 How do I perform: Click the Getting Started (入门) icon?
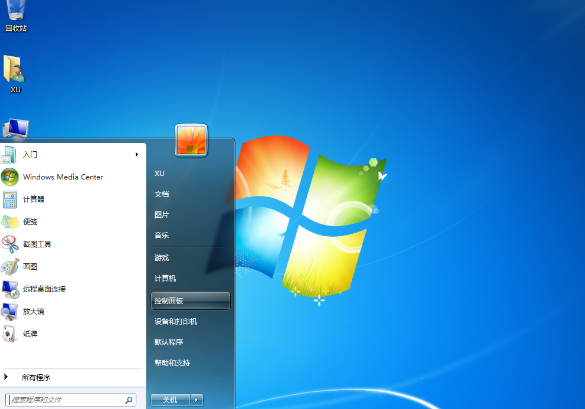(x=9, y=154)
